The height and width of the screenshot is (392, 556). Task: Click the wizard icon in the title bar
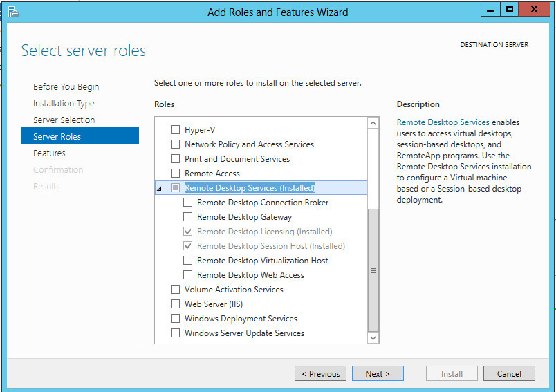[x=13, y=12]
